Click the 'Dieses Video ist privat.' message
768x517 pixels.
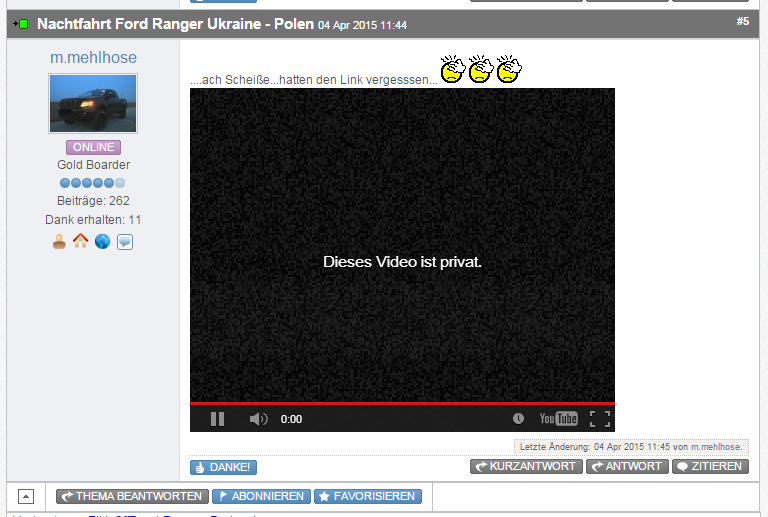point(402,261)
